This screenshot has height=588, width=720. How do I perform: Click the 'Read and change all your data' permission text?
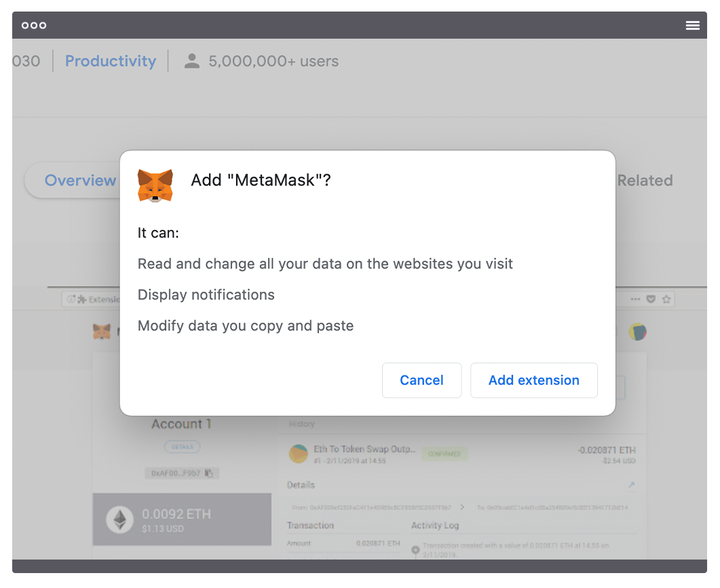coord(325,264)
